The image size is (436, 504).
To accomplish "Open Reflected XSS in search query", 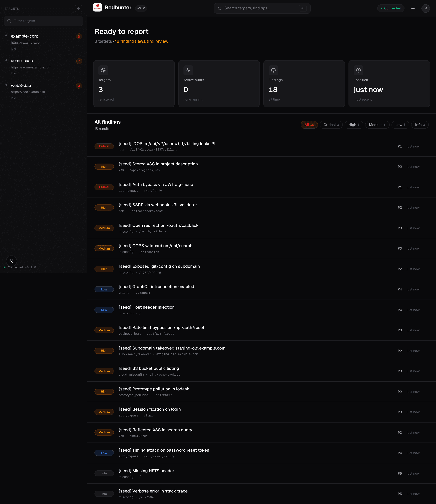I will [x=261, y=433].
